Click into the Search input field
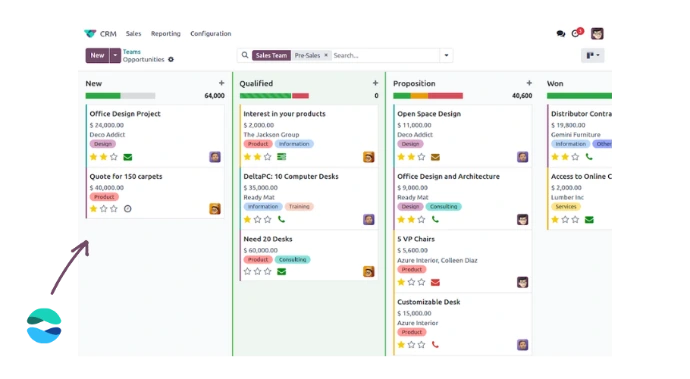This screenshot has height=379, width=690. point(385,55)
